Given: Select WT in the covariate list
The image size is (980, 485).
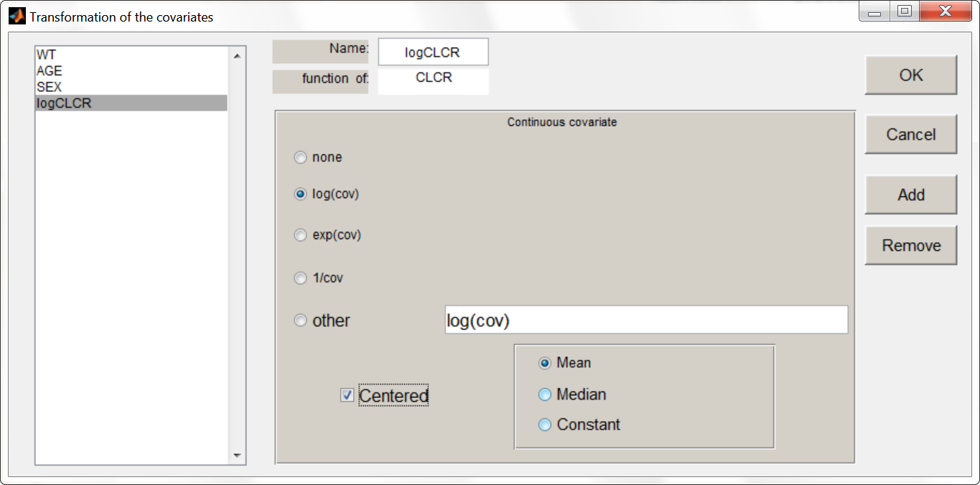Looking at the screenshot, I should coord(47,55).
